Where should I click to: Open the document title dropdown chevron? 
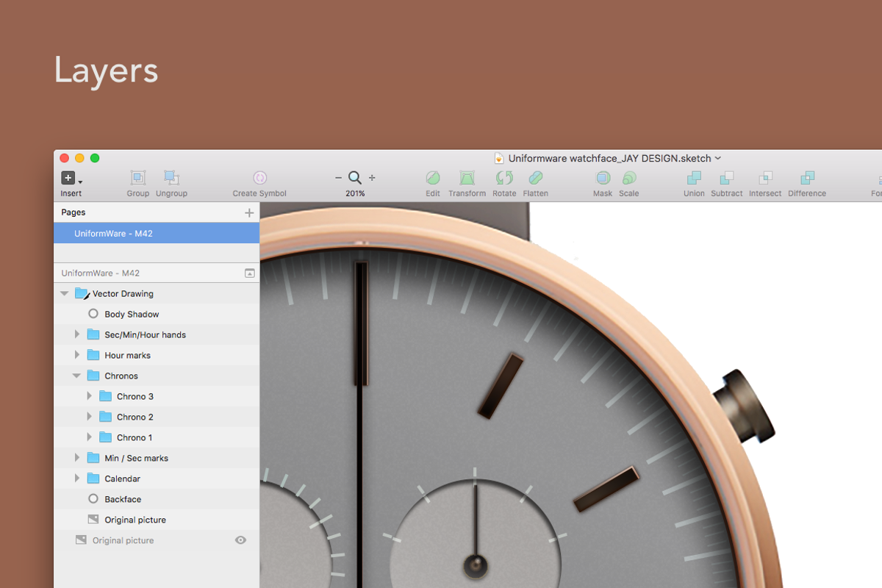(x=718, y=158)
